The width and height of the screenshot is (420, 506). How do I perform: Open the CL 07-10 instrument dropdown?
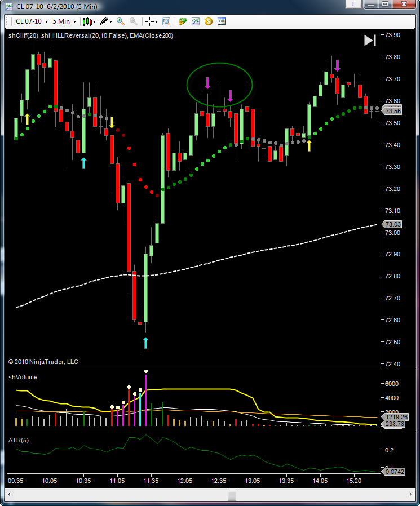pos(32,21)
